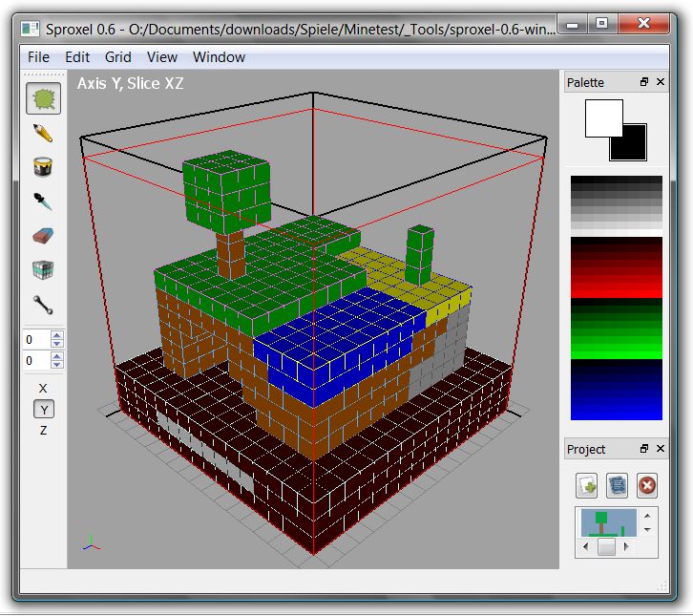Duplicate the layer in Project panel

[617, 485]
